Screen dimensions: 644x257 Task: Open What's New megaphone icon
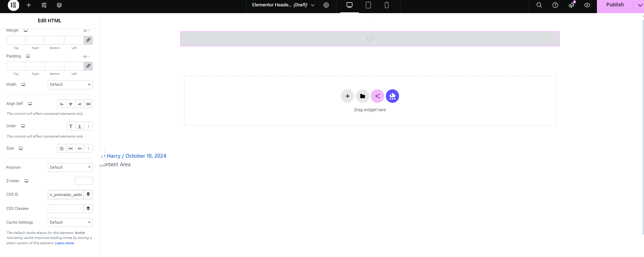(571, 5)
